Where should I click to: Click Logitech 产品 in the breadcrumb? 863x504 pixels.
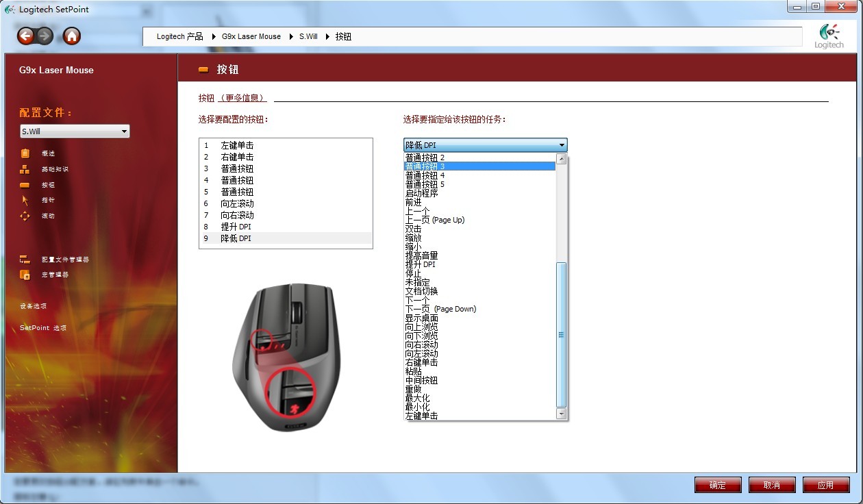pyautogui.click(x=180, y=36)
